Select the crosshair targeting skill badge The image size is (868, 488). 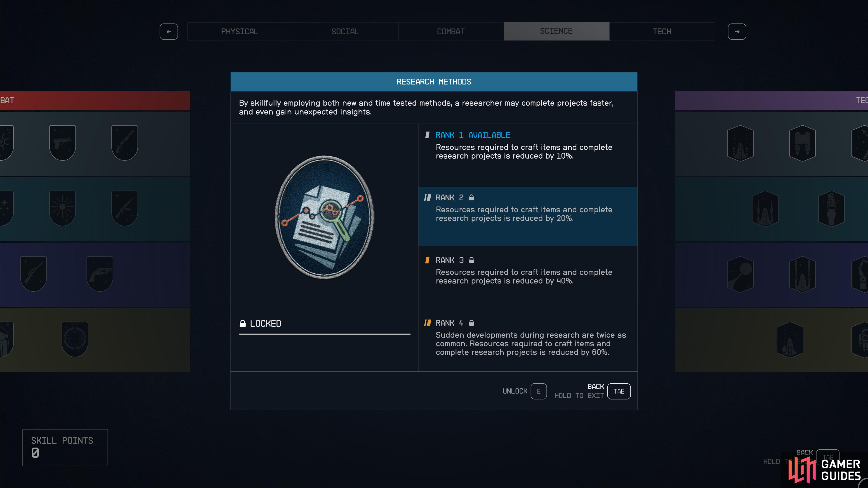[75, 339]
